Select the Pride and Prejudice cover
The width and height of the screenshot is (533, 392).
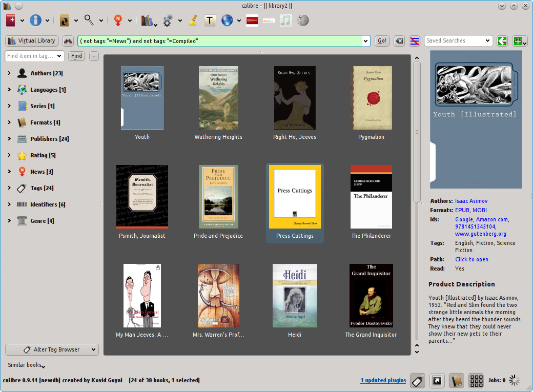[218, 197]
